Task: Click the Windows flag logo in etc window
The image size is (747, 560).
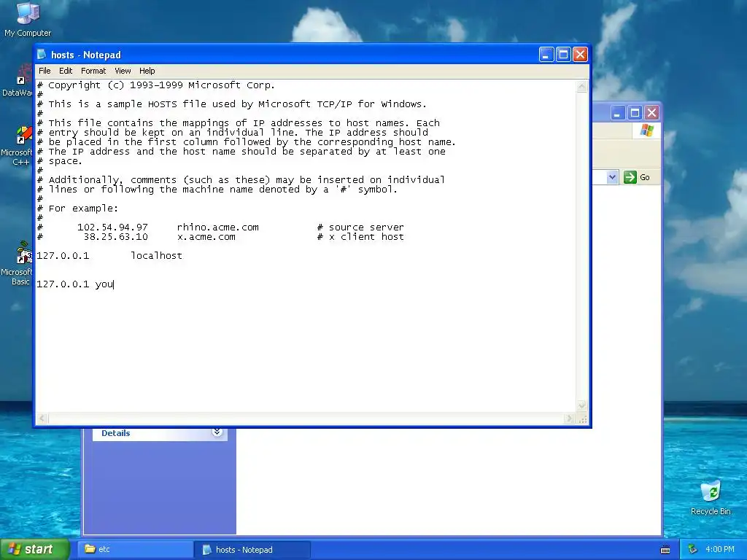Action: pyautogui.click(x=646, y=130)
